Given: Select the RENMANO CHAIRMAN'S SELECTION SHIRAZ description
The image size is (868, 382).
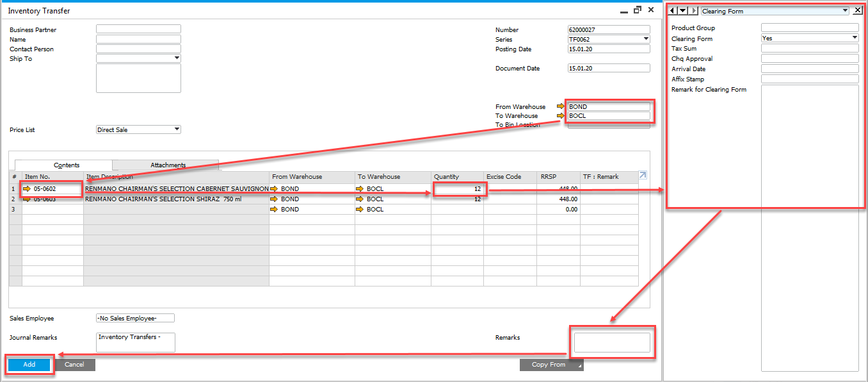Looking at the screenshot, I should 176,199.
